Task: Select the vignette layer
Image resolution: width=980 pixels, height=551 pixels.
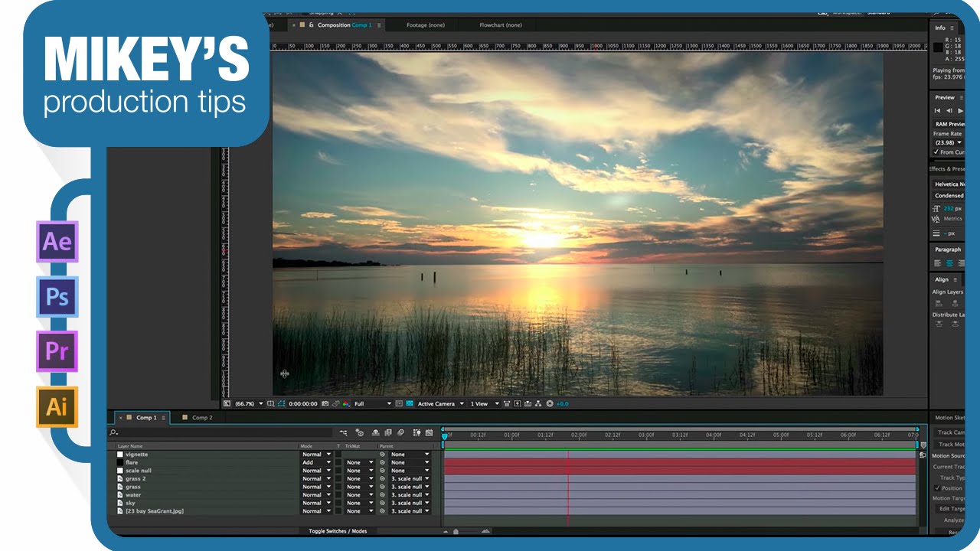Action: click(136, 455)
